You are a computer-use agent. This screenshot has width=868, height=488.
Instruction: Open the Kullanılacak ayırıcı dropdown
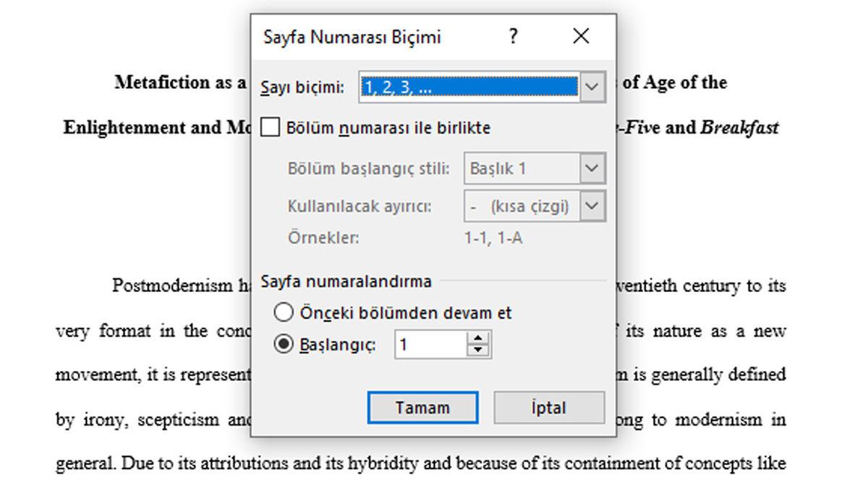(x=592, y=206)
